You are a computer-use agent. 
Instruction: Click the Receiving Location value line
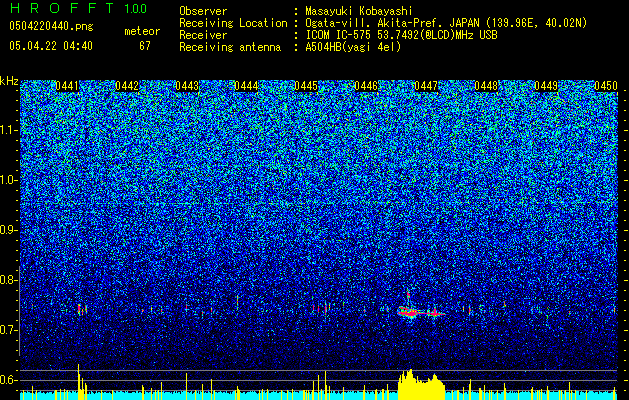tap(446, 23)
